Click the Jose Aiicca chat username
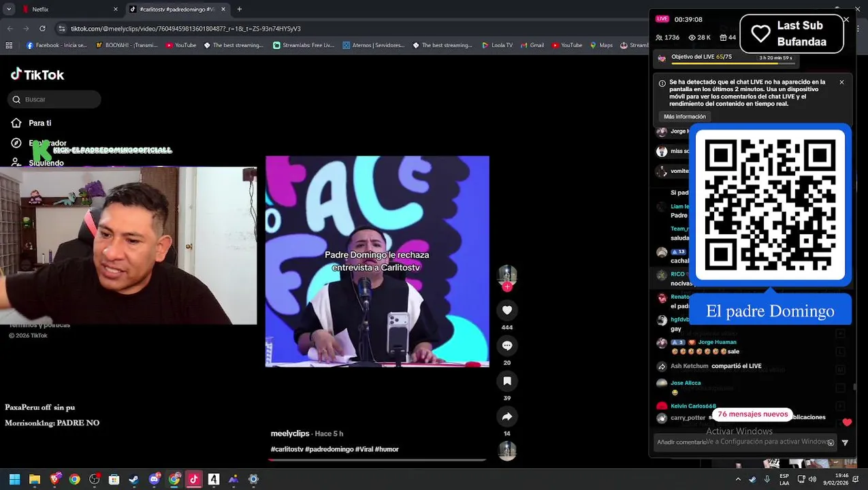868x490 pixels. click(686, 383)
